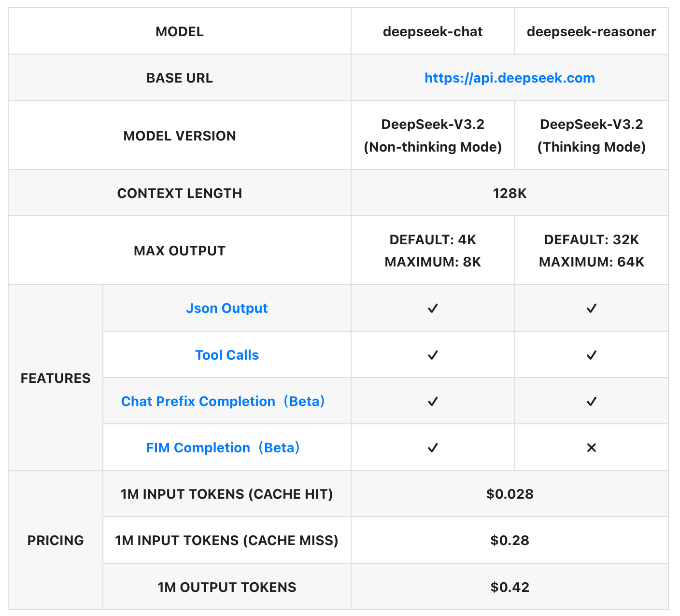Select the DEFAULT: 4K MAXIMUM: 8K cell

[x=433, y=251]
